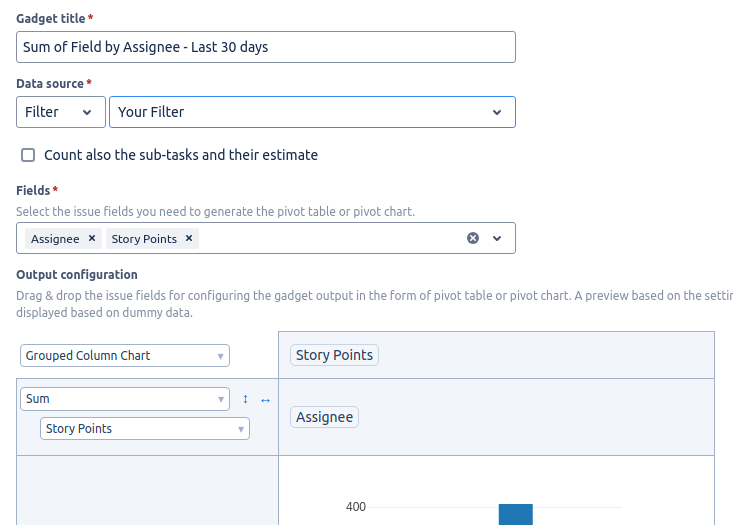Click the empty area of the Fields box
Viewport: 733px width, 525px height.
332,238
